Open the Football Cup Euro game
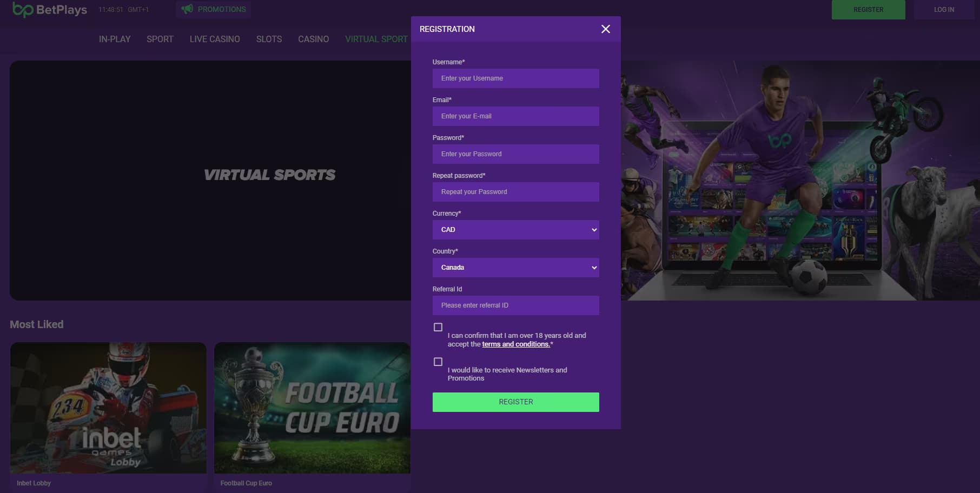Viewport: 980px width, 493px height. 312,408
